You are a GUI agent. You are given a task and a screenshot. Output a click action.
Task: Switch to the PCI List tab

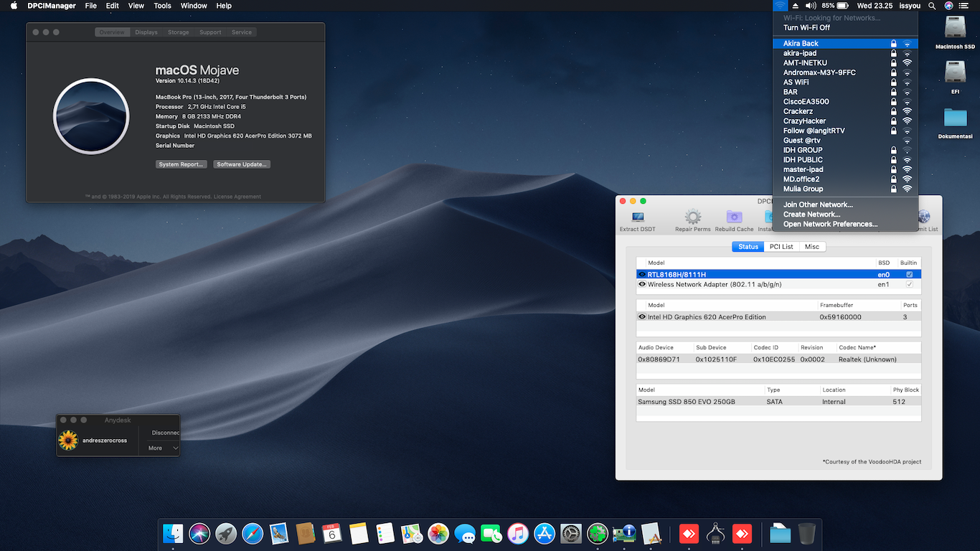pos(781,247)
